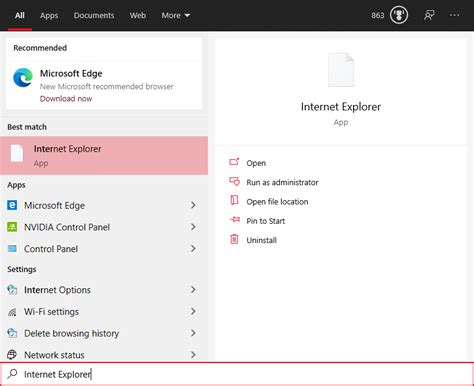The height and width of the screenshot is (386, 474).
Task: Click the New Microsoft recommended browser text
Action: (107, 87)
